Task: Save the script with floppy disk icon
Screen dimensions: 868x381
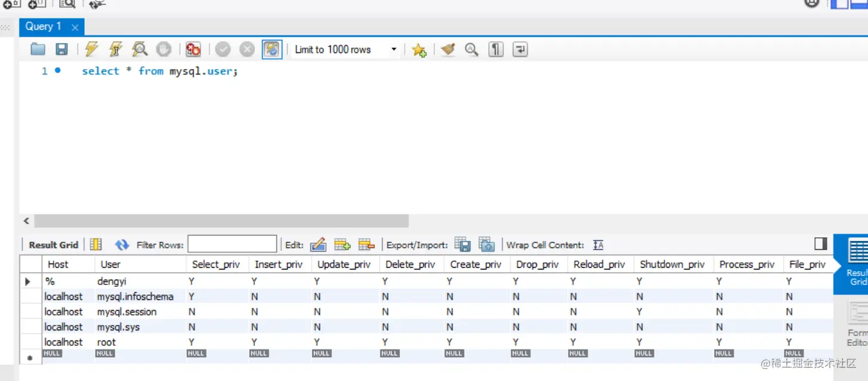Action: click(61, 49)
